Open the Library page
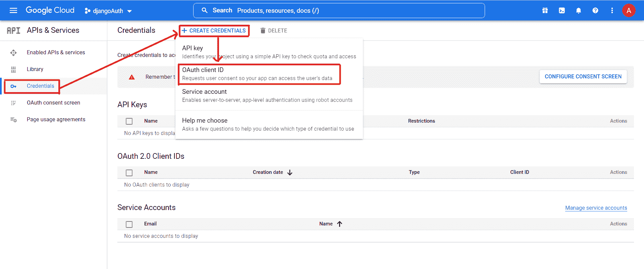Image resolution: width=644 pixels, height=269 pixels. pyautogui.click(x=35, y=69)
